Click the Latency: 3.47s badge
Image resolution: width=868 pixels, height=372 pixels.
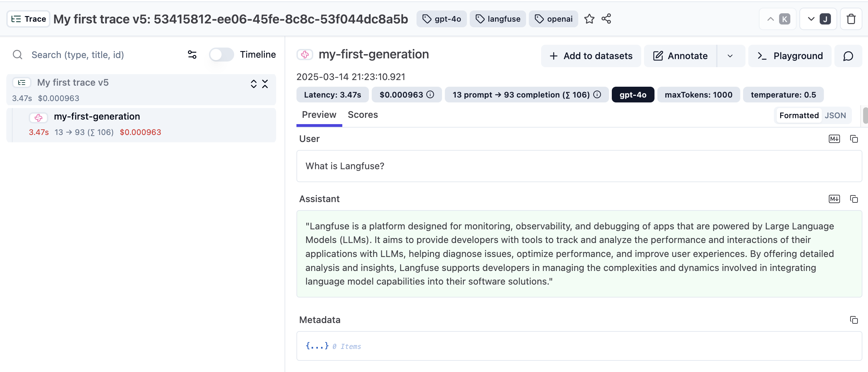pyautogui.click(x=332, y=95)
